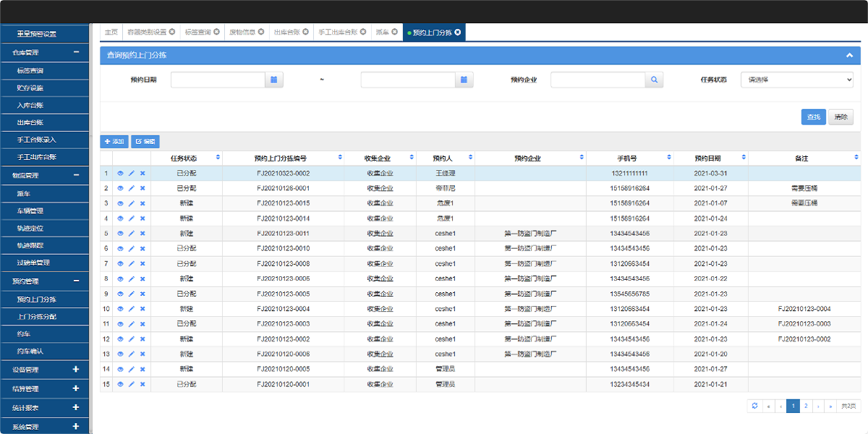Click the refresh icon in pagination bar
868x434 pixels.
[x=754, y=407]
